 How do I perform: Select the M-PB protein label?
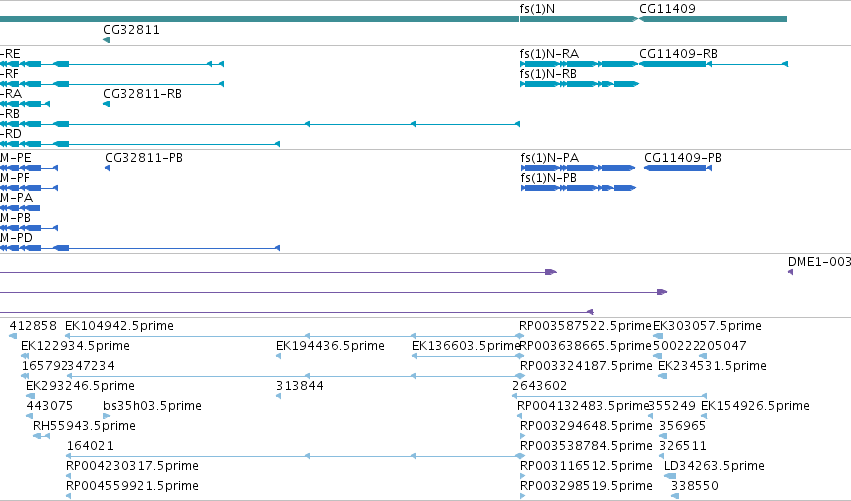click(x=15, y=218)
